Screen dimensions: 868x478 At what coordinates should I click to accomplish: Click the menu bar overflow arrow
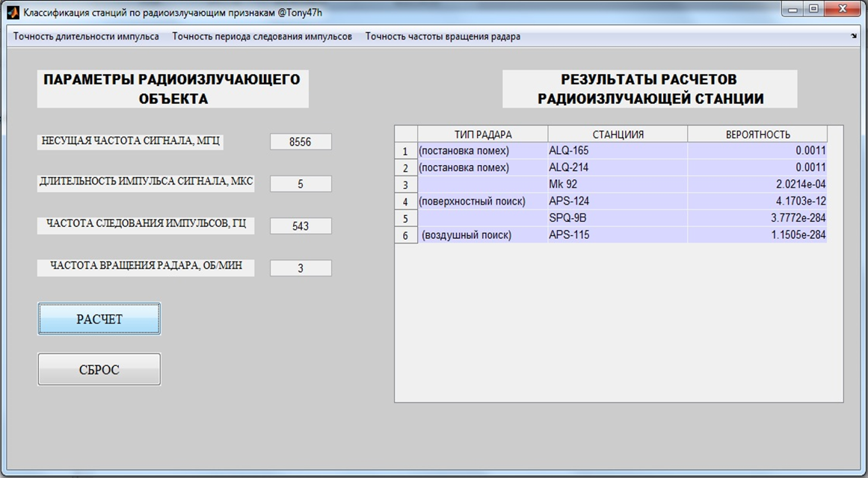coord(853,36)
